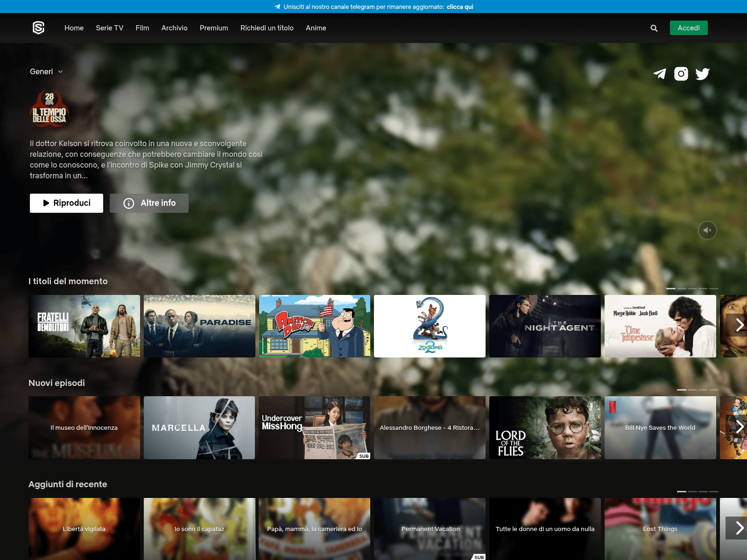Open Tutte le donne di un uomo da nulla
This screenshot has height=560, width=747.
pyautogui.click(x=545, y=529)
